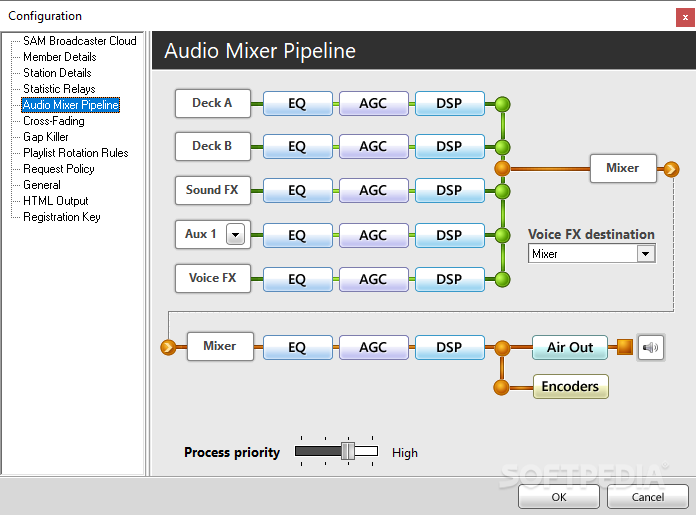The image size is (696, 515).
Task: Open the bottom Mixer row DSP module
Action: [450, 347]
